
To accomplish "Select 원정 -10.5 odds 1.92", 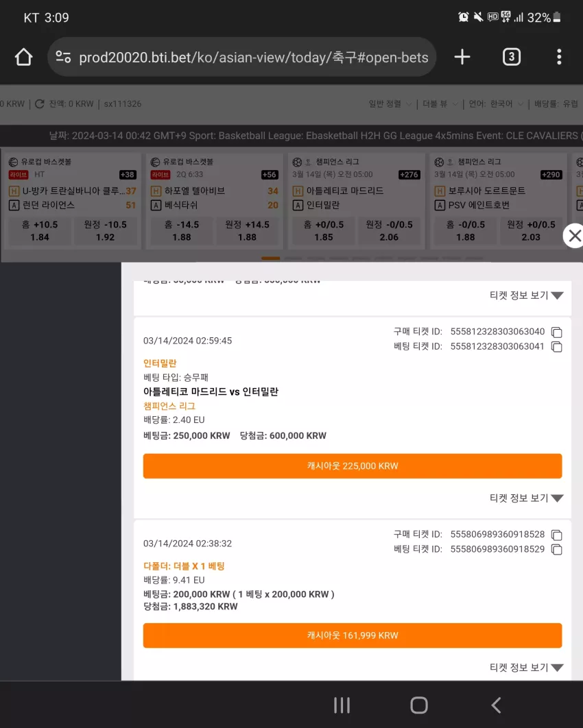I will point(106,231).
